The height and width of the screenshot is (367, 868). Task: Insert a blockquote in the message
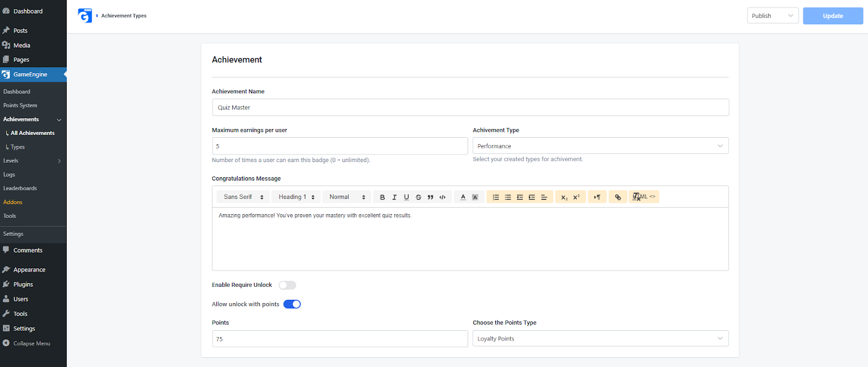coord(430,197)
